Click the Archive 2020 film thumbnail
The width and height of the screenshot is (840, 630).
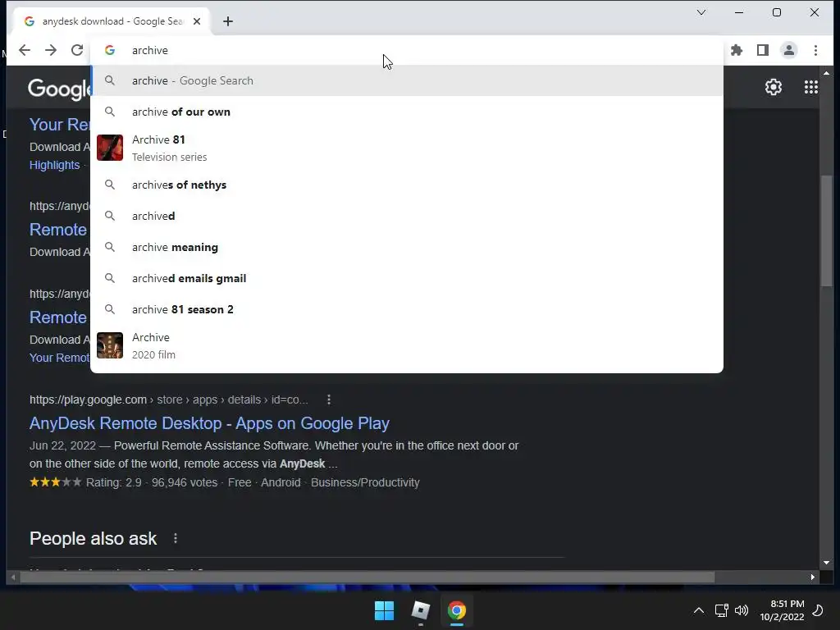coord(110,345)
